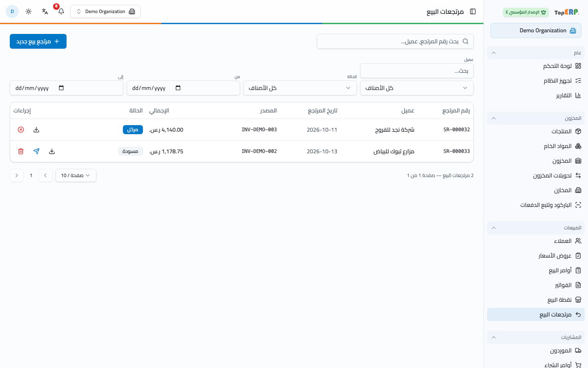Toggle the light/dark theme sun icon

pos(29,11)
